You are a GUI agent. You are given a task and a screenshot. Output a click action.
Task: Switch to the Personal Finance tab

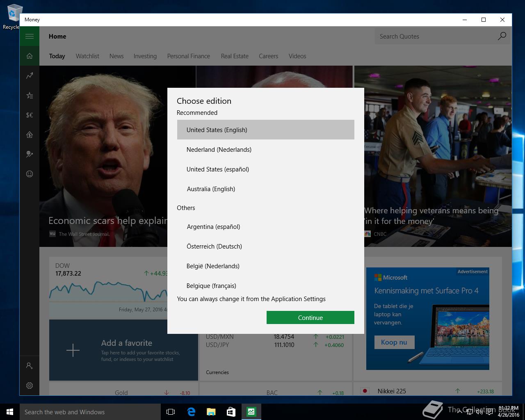point(189,56)
